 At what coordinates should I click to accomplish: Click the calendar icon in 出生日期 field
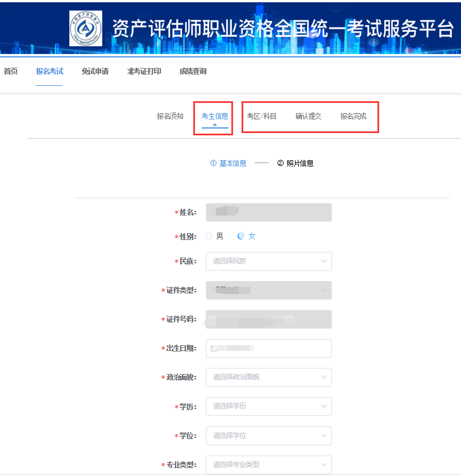pyautogui.click(x=214, y=348)
